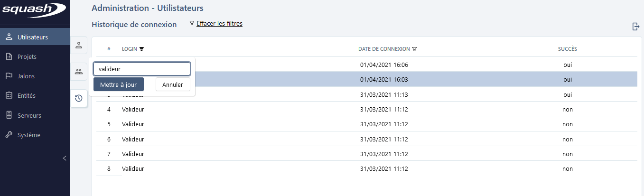Click the LOGIN column filter icon
This screenshot has height=196, width=644.
click(141, 49)
